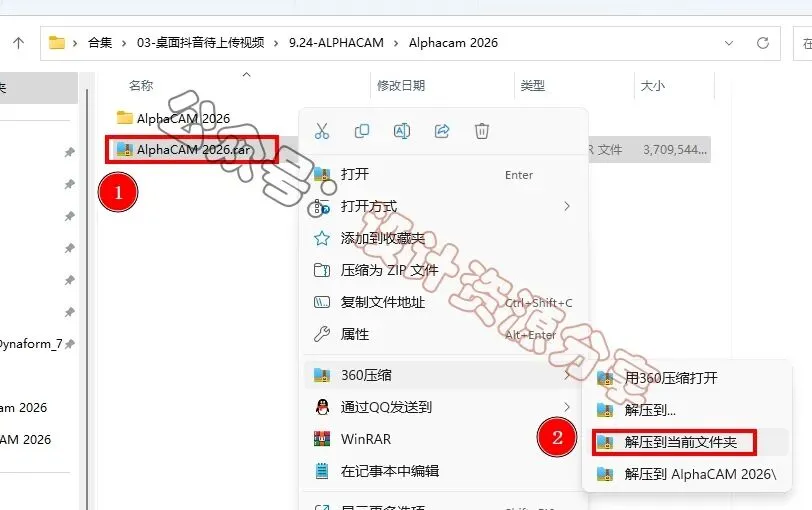The height and width of the screenshot is (510, 812).
Task: Expand arrow next to 通过QQ发送到
Action: pyautogui.click(x=567, y=407)
